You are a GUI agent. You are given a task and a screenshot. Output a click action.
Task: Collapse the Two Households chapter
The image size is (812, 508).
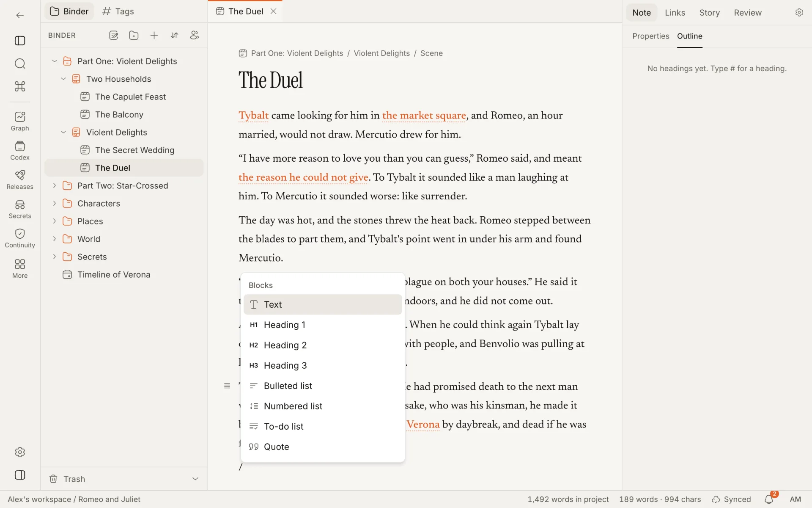pyautogui.click(x=63, y=79)
